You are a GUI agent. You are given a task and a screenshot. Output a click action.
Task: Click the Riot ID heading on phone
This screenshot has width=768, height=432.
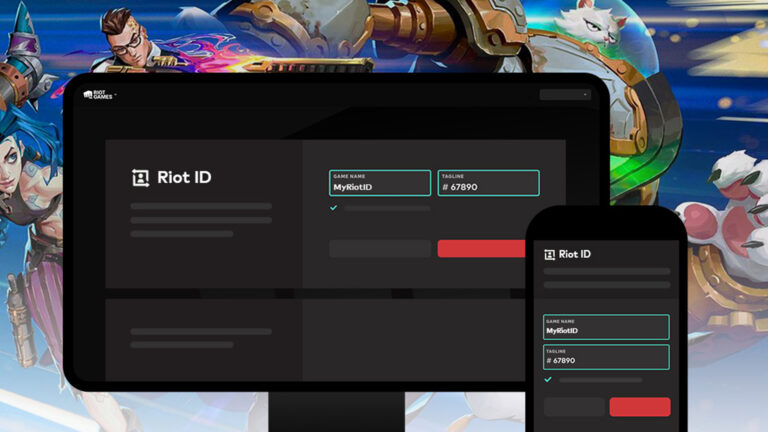point(575,254)
